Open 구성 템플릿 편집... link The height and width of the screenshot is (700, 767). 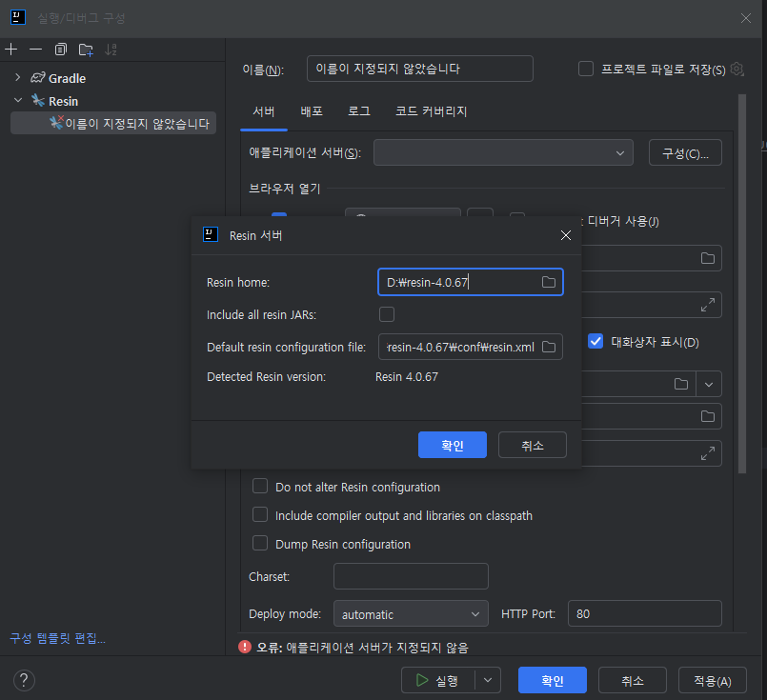coord(58,638)
